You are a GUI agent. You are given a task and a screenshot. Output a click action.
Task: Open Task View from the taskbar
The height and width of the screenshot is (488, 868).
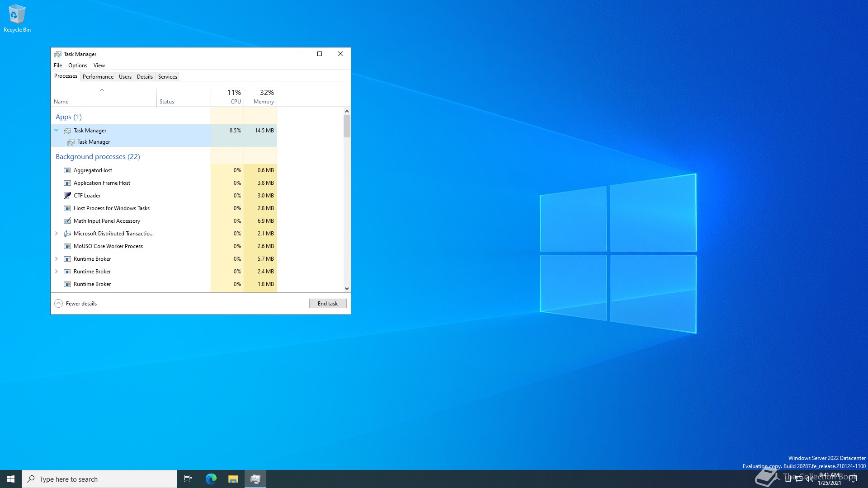coord(188,479)
